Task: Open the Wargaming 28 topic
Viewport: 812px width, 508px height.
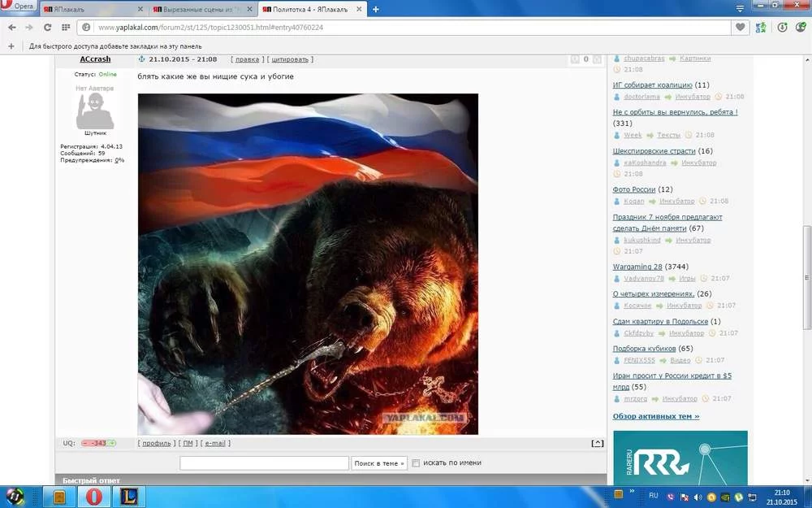Action: pyautogui.click(x=637, y=267)
